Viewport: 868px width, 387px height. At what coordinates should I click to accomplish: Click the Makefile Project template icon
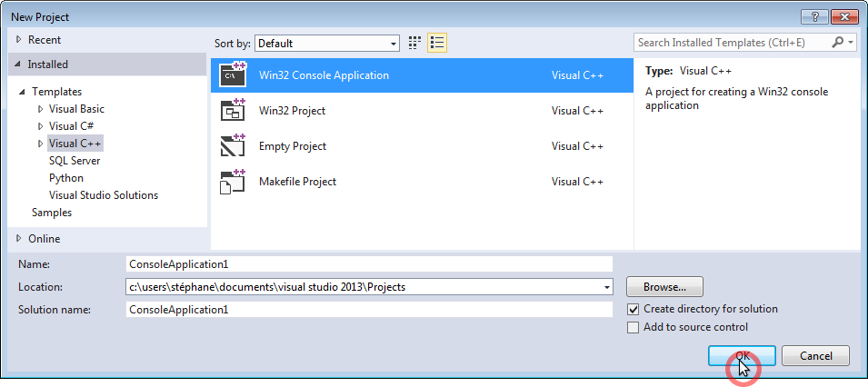(234, 182)
